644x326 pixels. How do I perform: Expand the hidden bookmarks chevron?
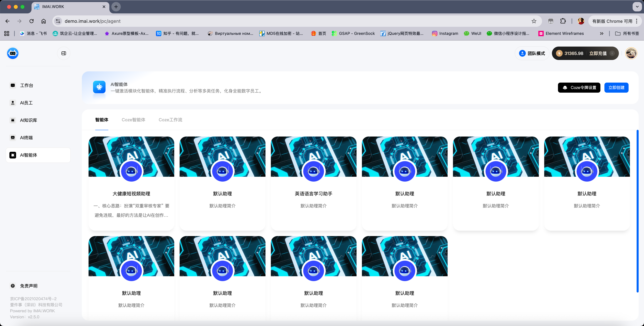click(x=602, y=34)
